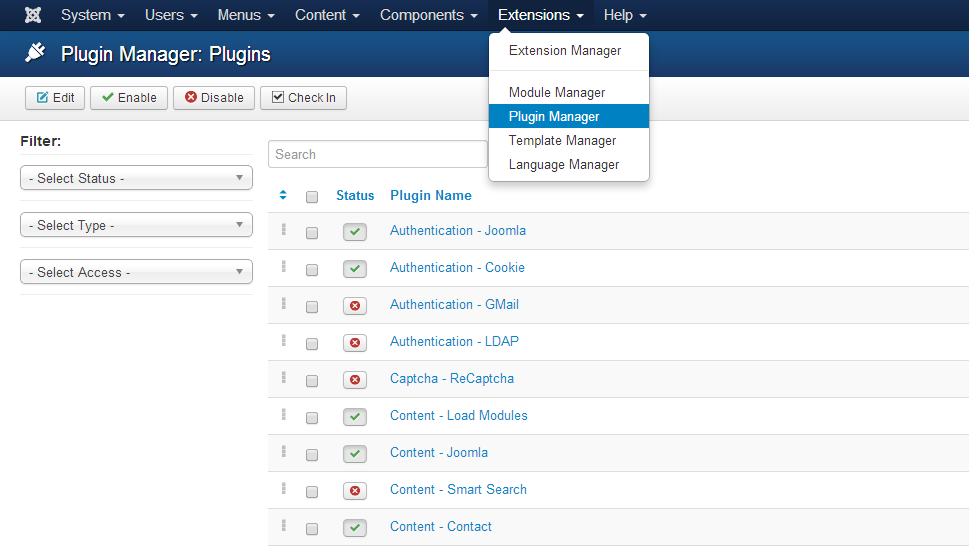Open the Content - Smart Search plugin link

458,490
